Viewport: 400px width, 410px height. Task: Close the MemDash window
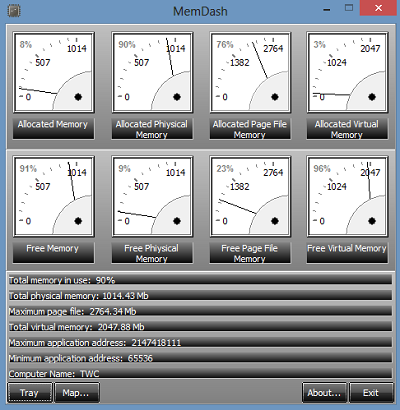click(x=378, y=8)
